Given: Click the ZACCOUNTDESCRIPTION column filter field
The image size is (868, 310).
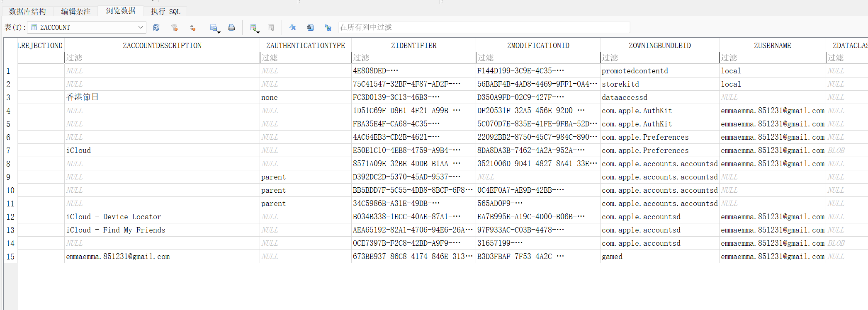Looking at the screenshot, I should point(162,58).
